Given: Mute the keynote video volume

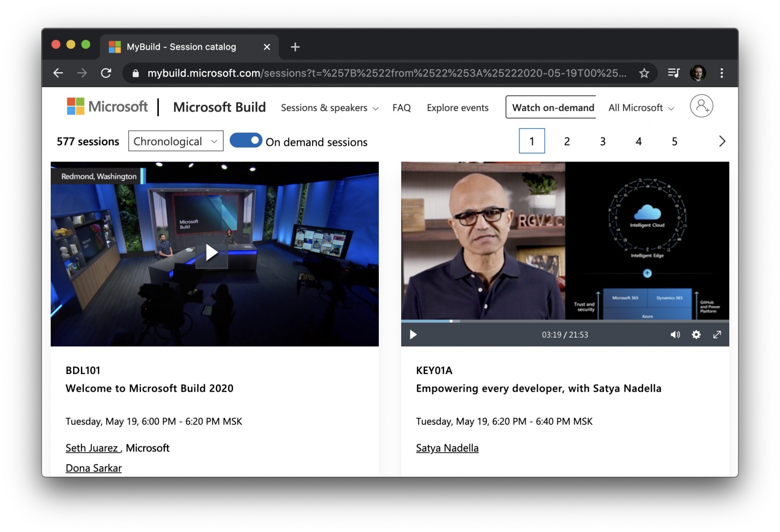Looking at the screenshot, I should point(675,335).
